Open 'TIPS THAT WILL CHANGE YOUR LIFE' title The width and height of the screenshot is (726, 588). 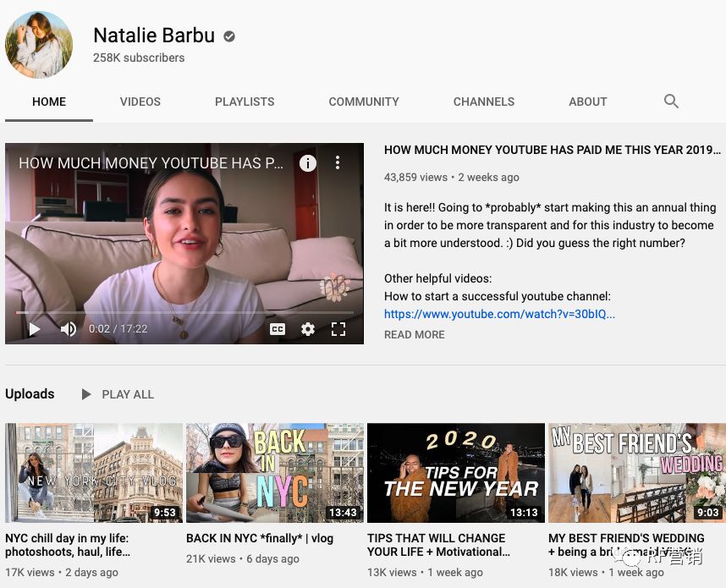pos(438,545)
